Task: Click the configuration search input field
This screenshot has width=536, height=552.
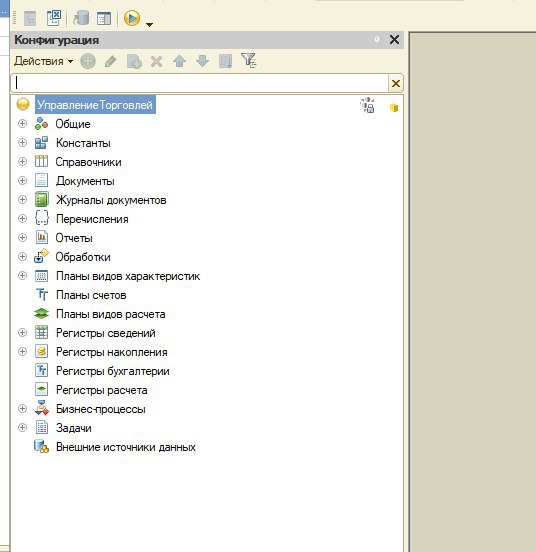Action: 200,83
